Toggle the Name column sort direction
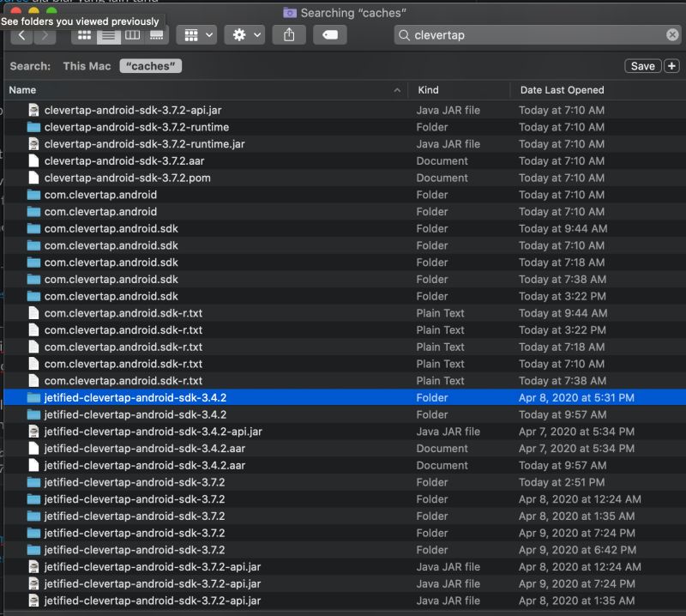This screenshot has width=686, height=616. (396, 90)
